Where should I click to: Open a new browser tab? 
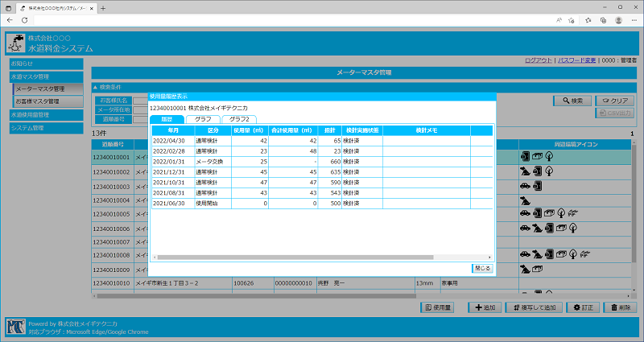(x=103, y=8)
